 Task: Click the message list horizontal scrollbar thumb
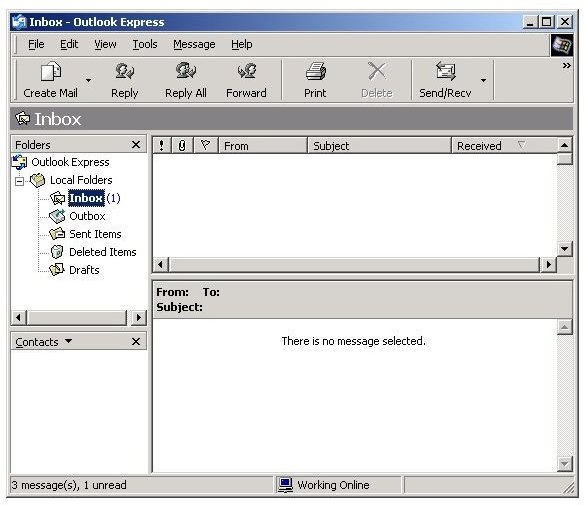pos(354,264)
